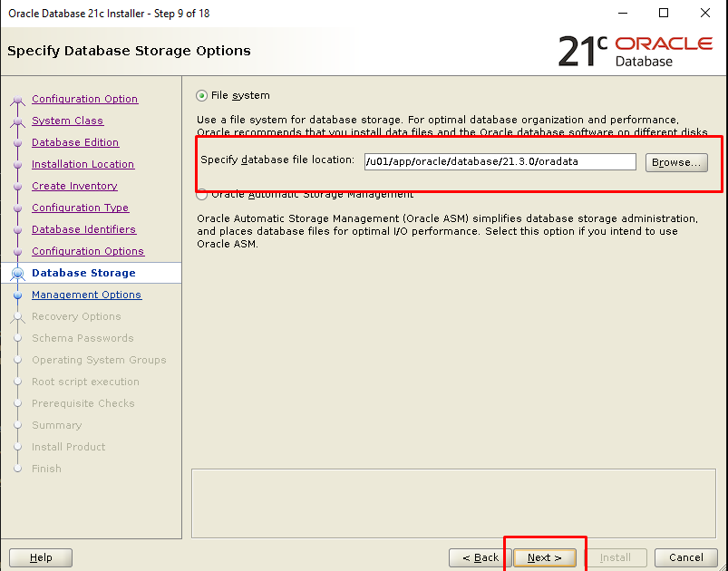Click the 'Specify database file location:' label
Viewport: 728px width, 571px height.
(277, 160)
